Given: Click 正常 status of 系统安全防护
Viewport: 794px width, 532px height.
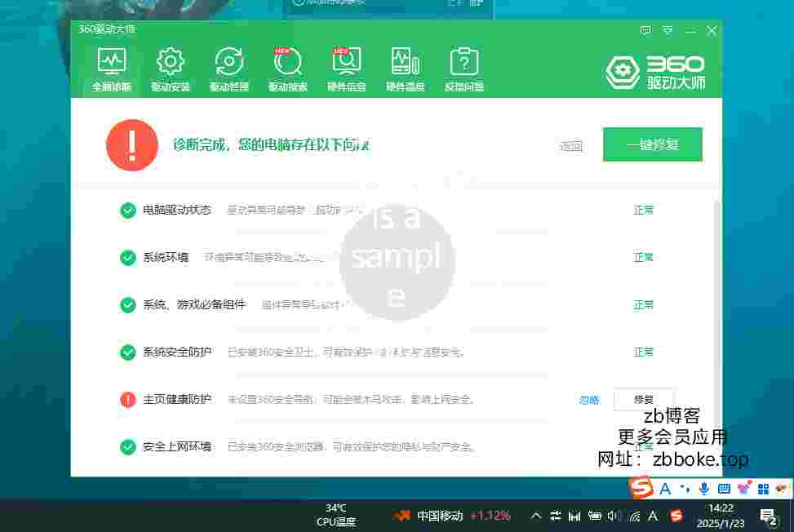Looking at the screenshot, I should point(643,352).
